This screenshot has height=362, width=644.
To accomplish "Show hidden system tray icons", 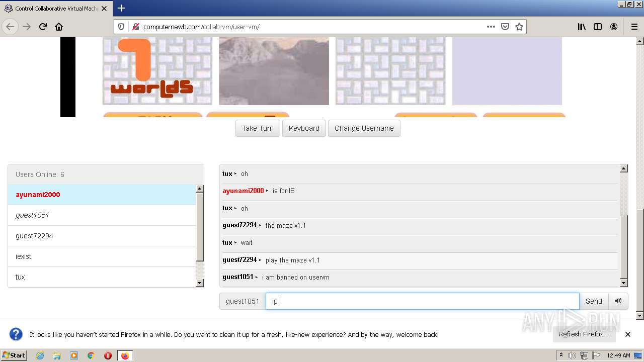I will coord(561,355).
